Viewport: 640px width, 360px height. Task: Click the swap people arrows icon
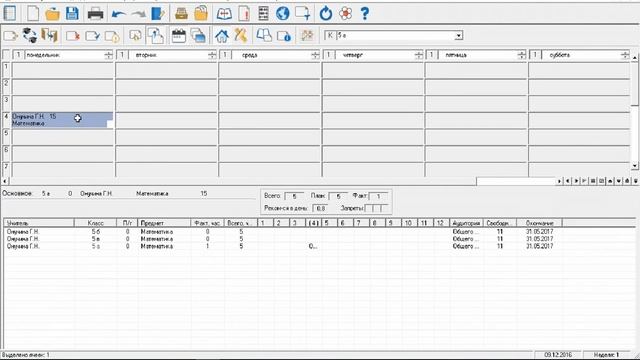(29, 36)
